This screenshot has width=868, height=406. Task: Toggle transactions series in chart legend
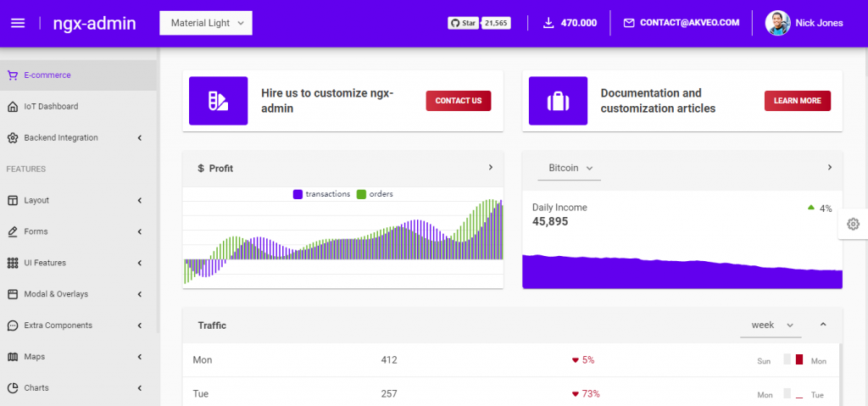[321, 194]
